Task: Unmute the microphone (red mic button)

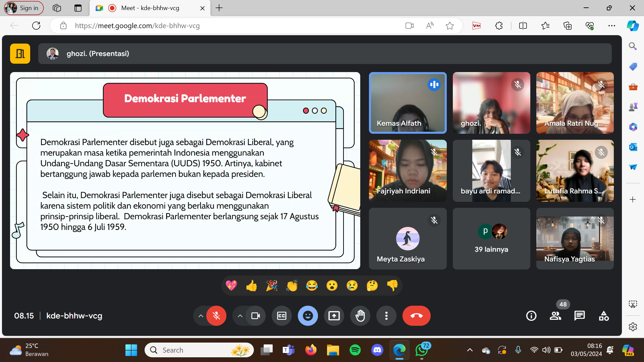Action: point(216,316)
